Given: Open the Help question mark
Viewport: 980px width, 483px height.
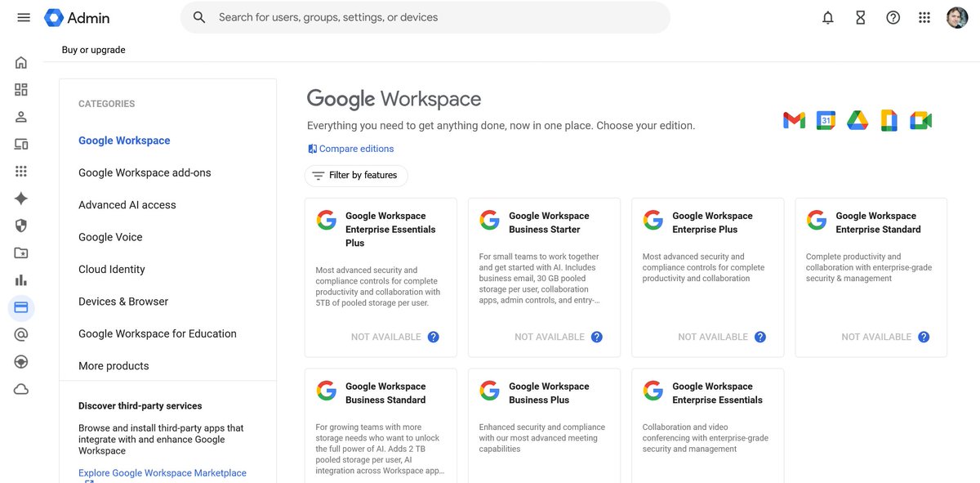Looking at the screenshot, I should [893, 17].
